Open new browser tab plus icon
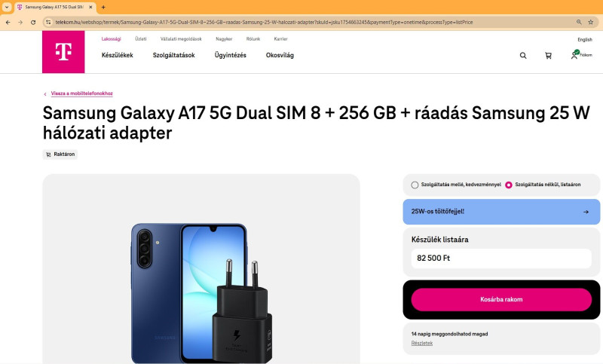 [103, 7]
